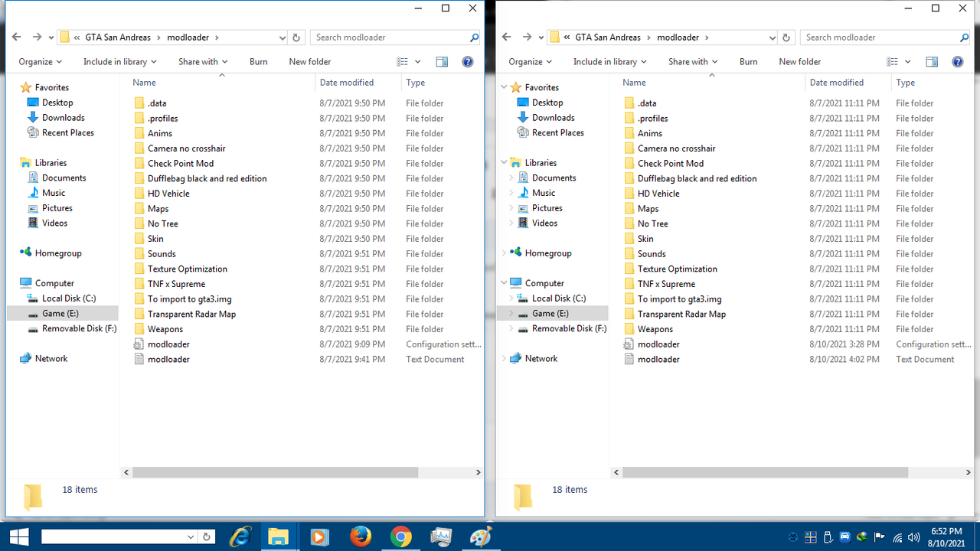
Task: Click the search magnifier in left window
Action: [474, 37]
